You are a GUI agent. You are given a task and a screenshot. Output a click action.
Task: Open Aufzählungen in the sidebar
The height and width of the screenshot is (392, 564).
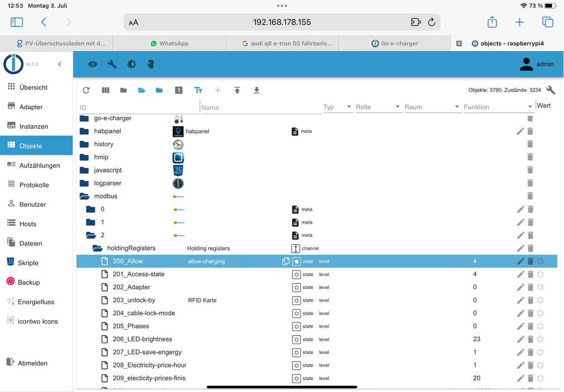pyautogui.click(x=36, y=165)
